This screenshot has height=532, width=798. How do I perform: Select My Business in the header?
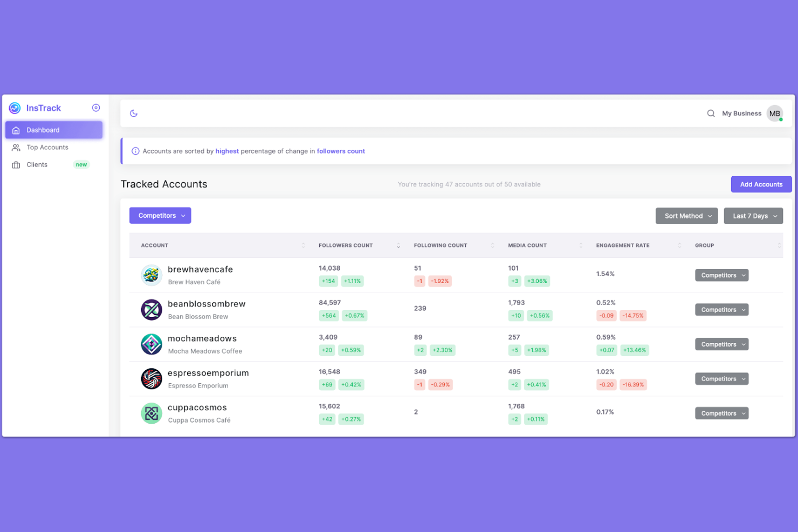pos(742,113)
